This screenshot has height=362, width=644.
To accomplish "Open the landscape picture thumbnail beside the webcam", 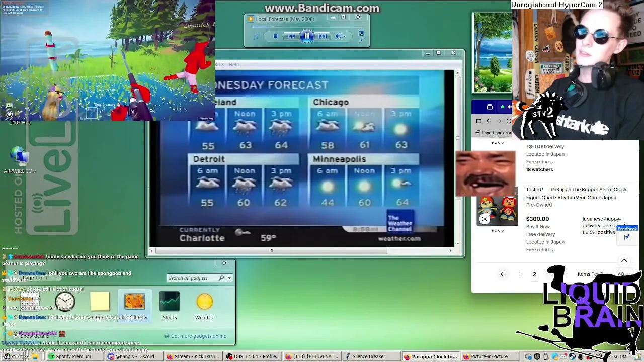I will coord(493,53).
